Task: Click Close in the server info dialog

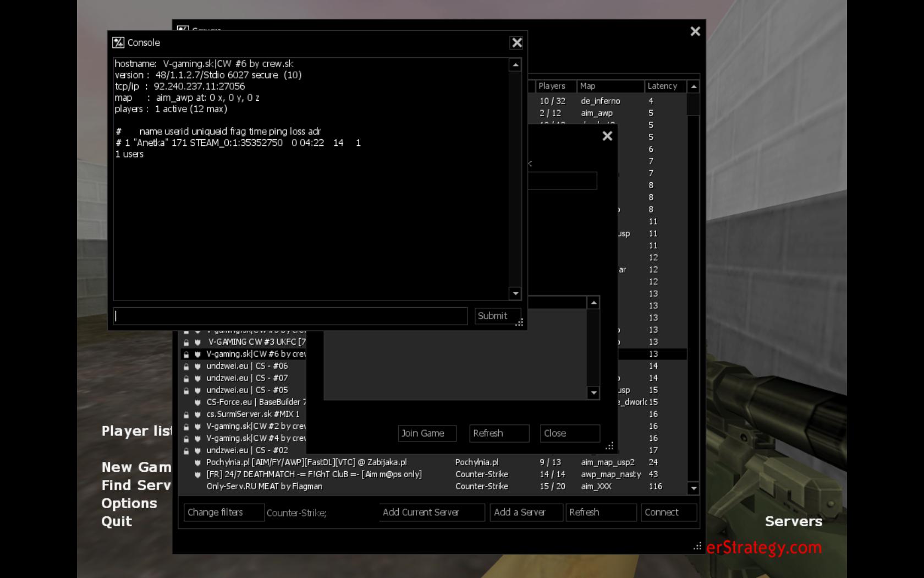Action: tap(570, 433)
